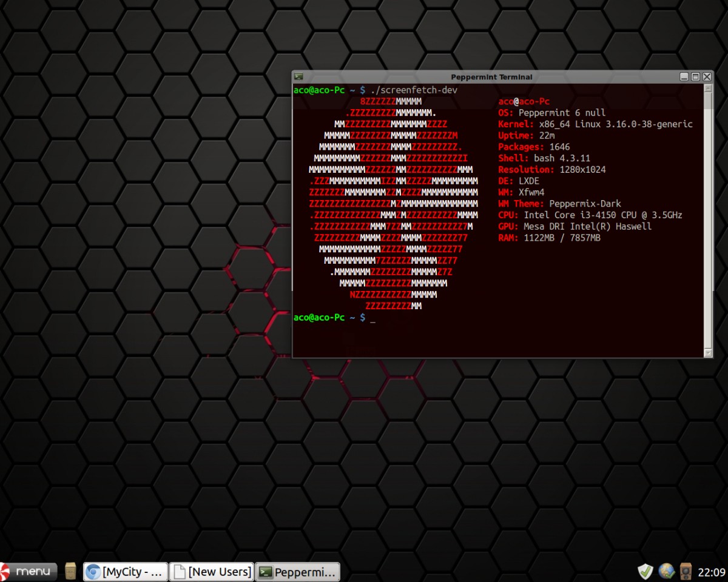Close the Peppermint Terminal window

click(x=707, y=76)
